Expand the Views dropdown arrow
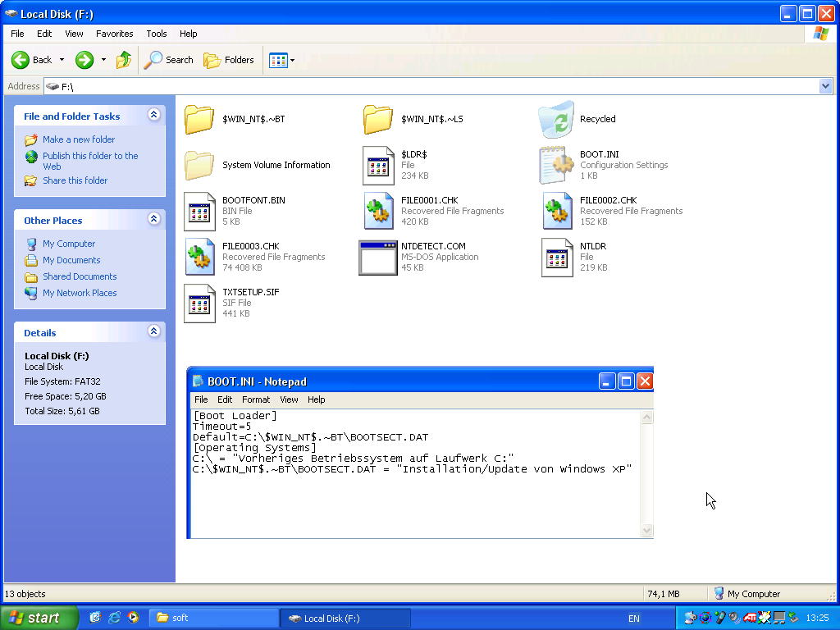This screenshot has height=630, width=840. 293,60
